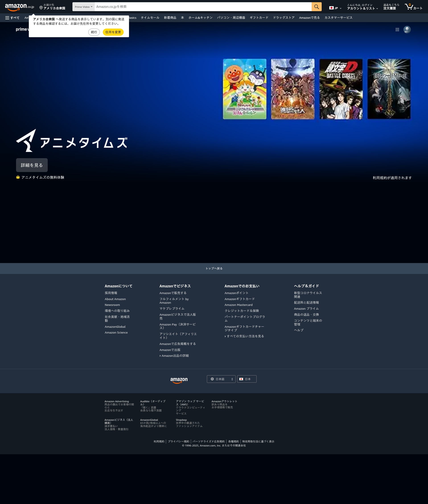The width and height of the screenshot is (428, 504).
Task: Click アニメタイムズの無料体験 link
Action: pyautogui.click(x=43, y=177)
